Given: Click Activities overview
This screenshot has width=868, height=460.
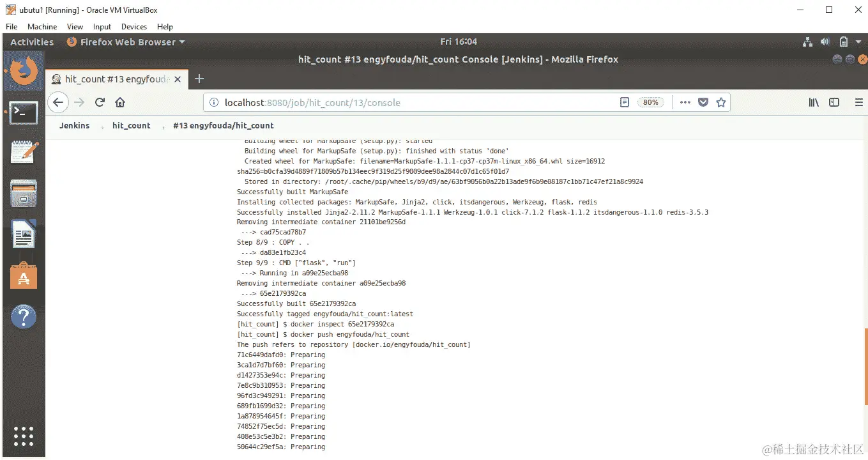Looking at the screenshot, I should point(32,42).
